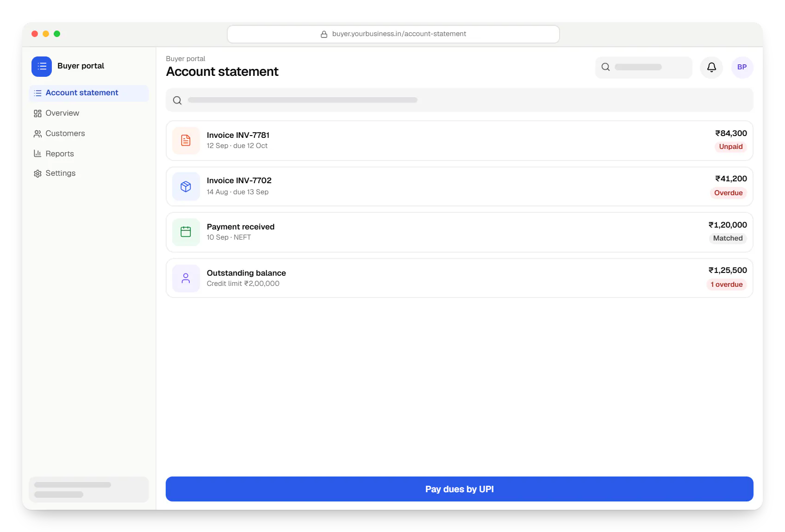This screenshot has width=785, height=532.
Task: Click the Settings gear icon
Action: (x=37, y=173)
